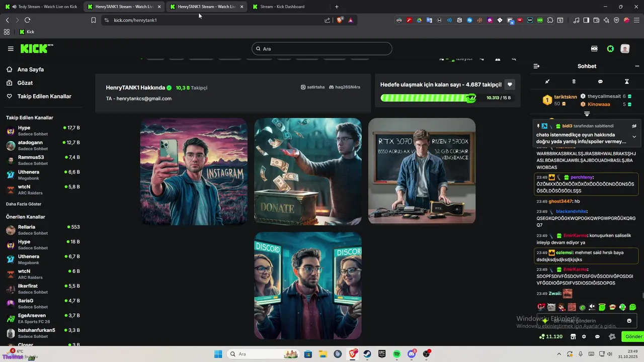Open the haq26SN4rs Discord link
The height and width of the screenshot is (362, 644).
[345, 87]
